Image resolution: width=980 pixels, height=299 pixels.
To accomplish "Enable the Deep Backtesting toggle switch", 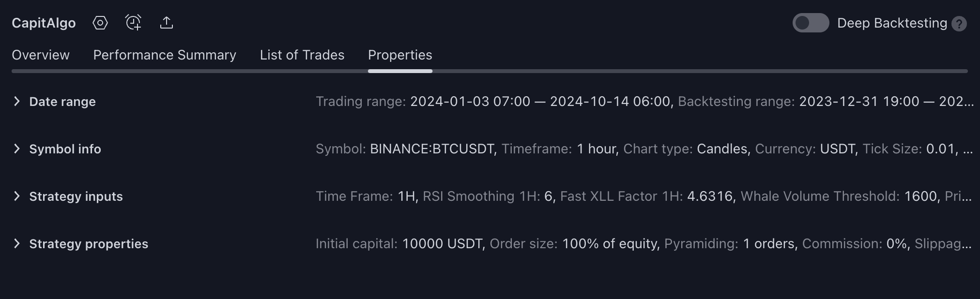I will 811,23.
